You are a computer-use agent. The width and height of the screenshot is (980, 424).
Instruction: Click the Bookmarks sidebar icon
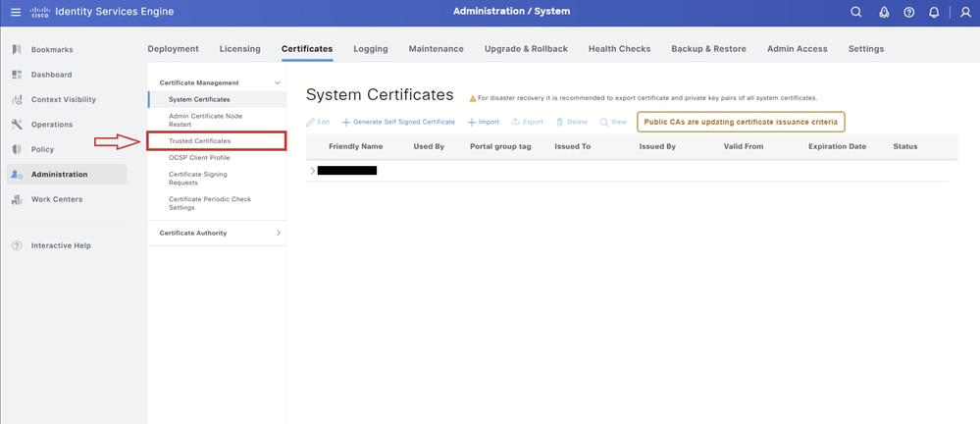click(17, 49)
